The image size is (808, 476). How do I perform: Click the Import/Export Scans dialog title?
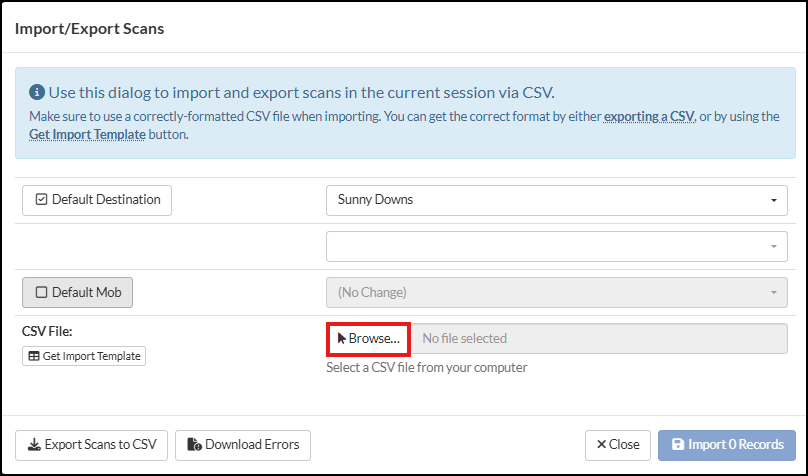(x=90, y=29)
